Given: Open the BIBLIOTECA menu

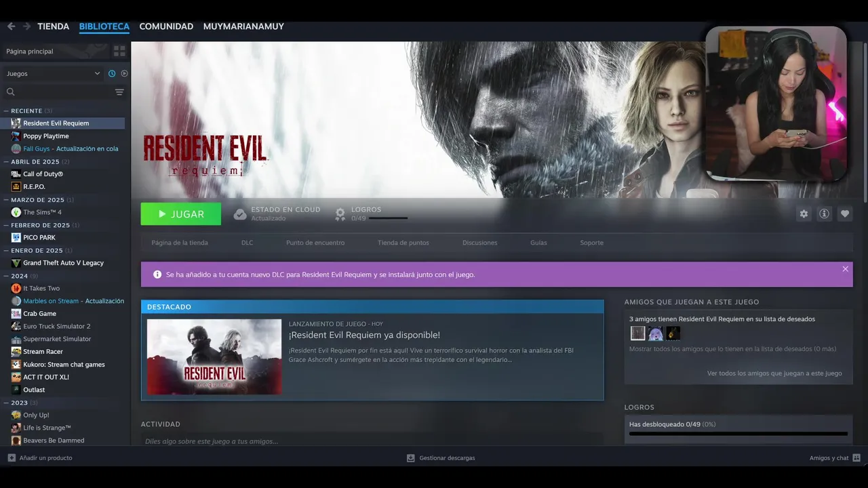Looking at the screenshot, I should (x=104, y=26).
